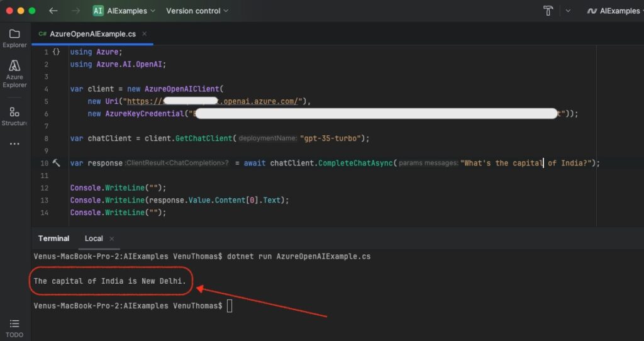Click the terminal prompt cursor

(230, 306)
